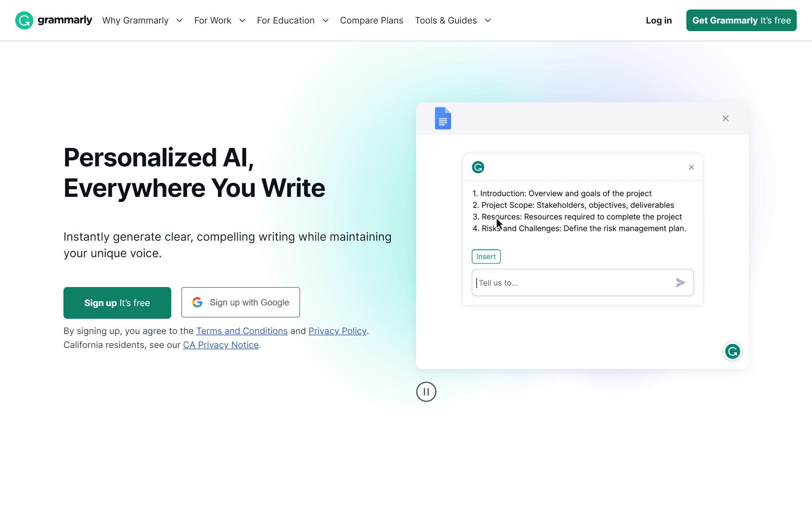Expand the For Work chevron arrow
Screen dimensions: 812x508
coord(242,21)
